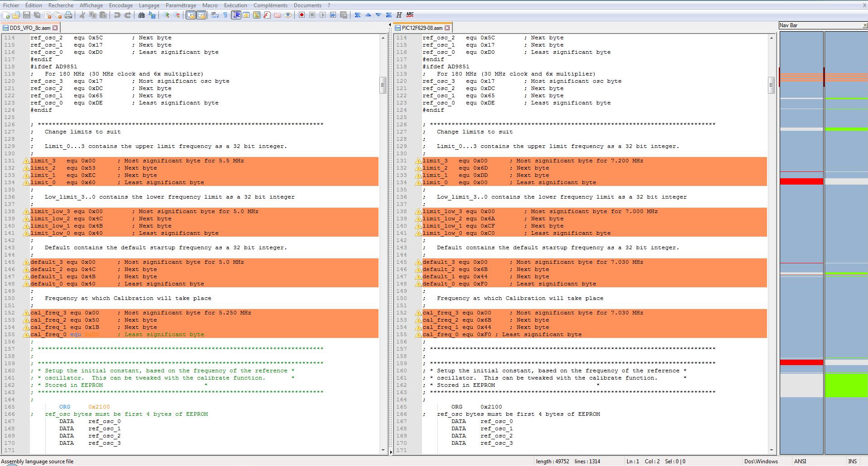This screenshot has width=868, height=466.
Task: Jump to the next difference
Action: tap(378, 15)
